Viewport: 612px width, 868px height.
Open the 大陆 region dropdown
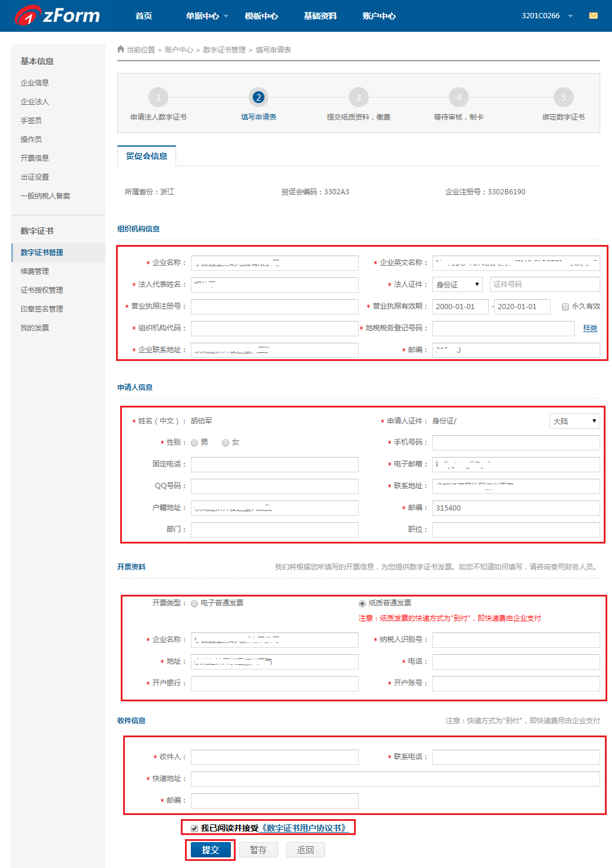[x=574, y=421]
